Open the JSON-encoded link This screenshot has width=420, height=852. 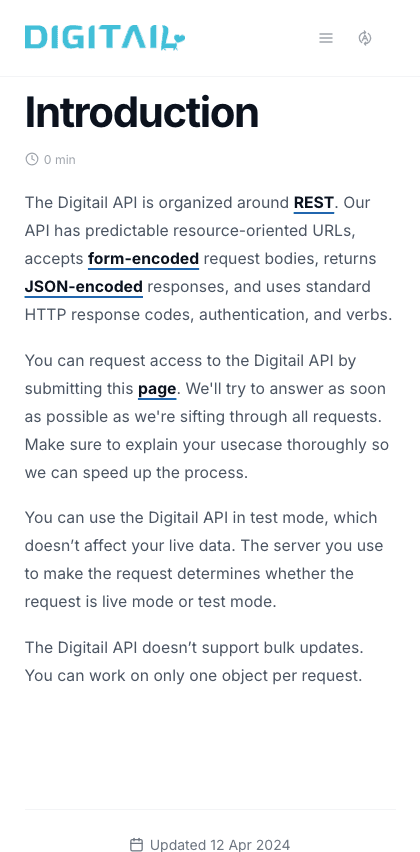[84, 286]
